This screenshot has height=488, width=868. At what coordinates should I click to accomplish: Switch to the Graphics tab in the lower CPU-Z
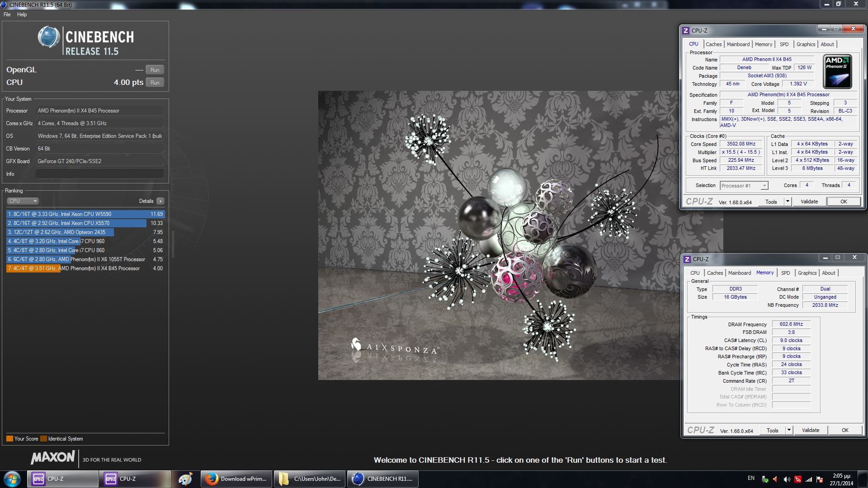(807, 273)
